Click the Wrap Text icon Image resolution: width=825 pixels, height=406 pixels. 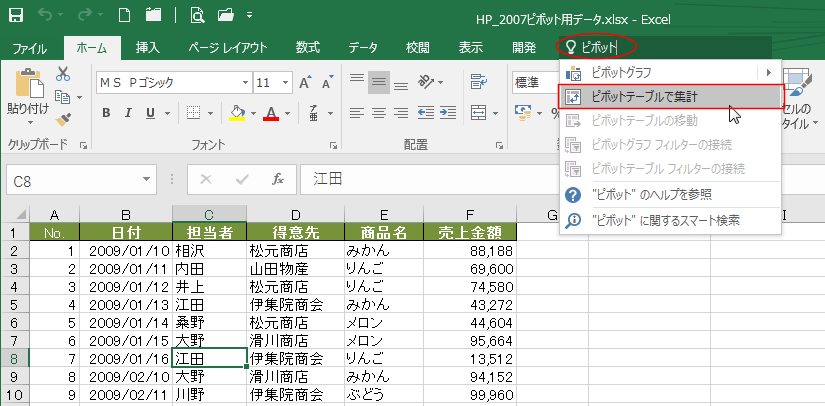coord(478,82)
